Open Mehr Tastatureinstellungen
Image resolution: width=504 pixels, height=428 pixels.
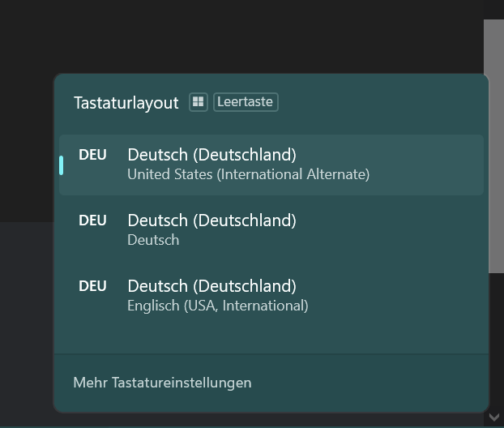162,383
